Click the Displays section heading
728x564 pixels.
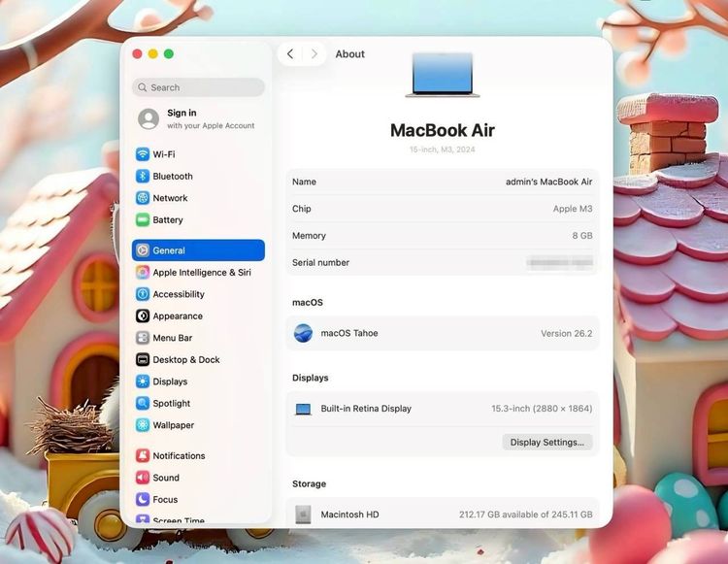click(x=311, y=378)
